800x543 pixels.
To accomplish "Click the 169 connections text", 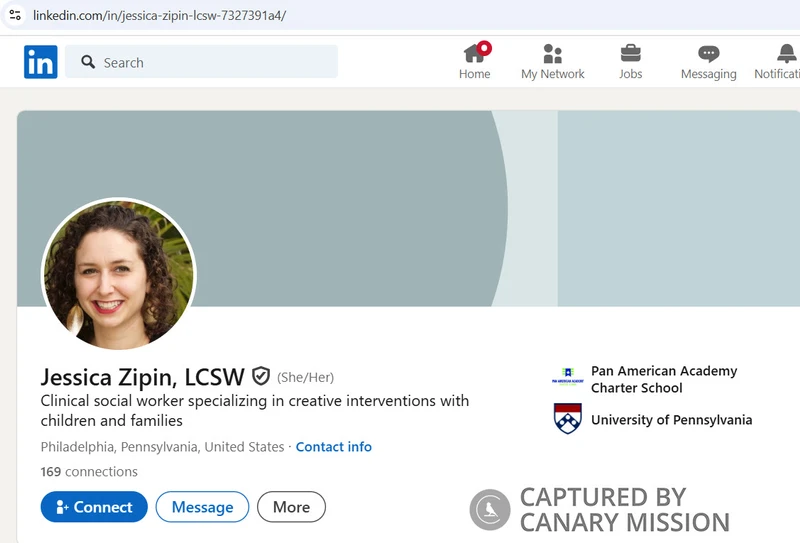I will tap(89, 471).
